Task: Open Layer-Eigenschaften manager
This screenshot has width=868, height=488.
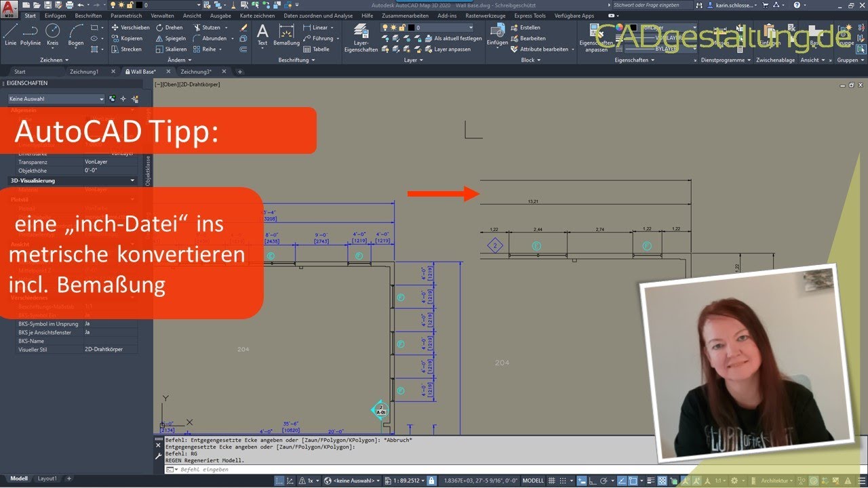Action: 361,37
